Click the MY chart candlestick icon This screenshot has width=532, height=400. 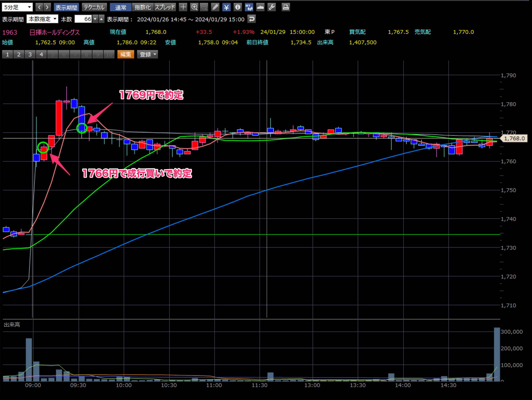tap(249, 7)
